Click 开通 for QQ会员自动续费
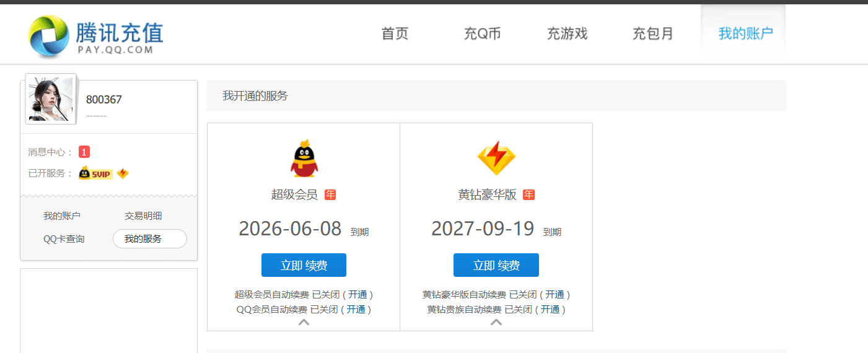This screenshot has width=868, height=353. tap(356, 309)
